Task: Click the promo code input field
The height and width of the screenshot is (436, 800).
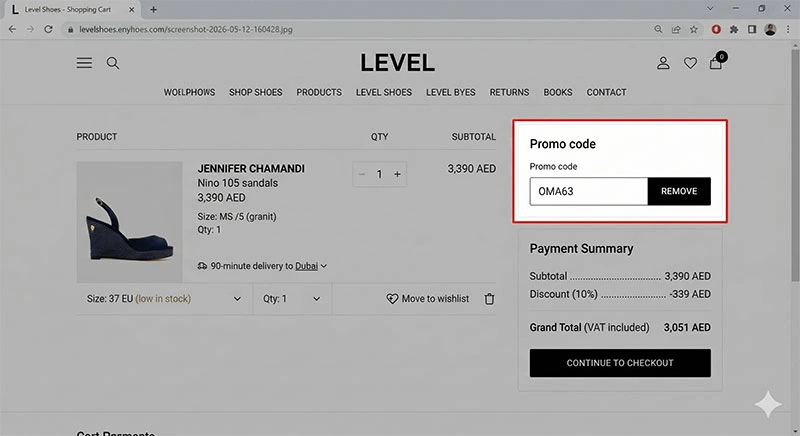Action: 589,191
